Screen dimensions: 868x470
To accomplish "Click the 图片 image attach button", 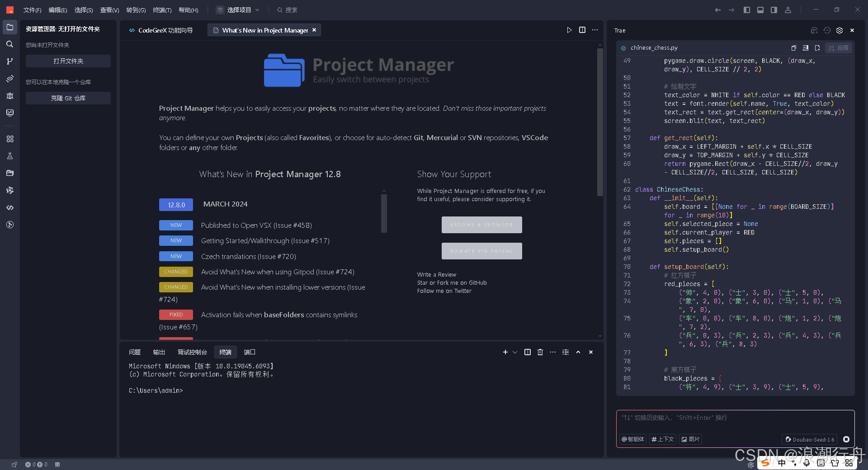I will tap(691, 439).
